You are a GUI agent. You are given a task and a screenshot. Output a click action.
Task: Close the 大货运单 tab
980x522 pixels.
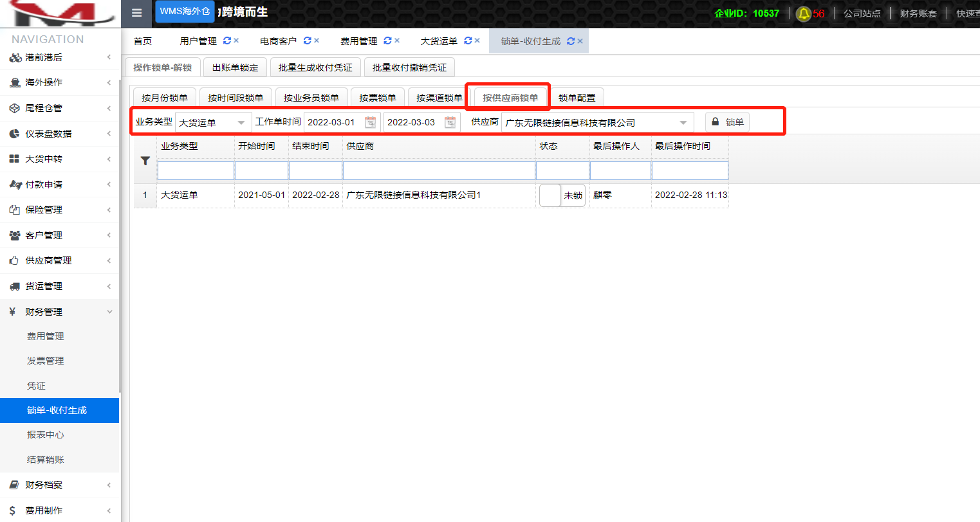(x=477, y=40)
